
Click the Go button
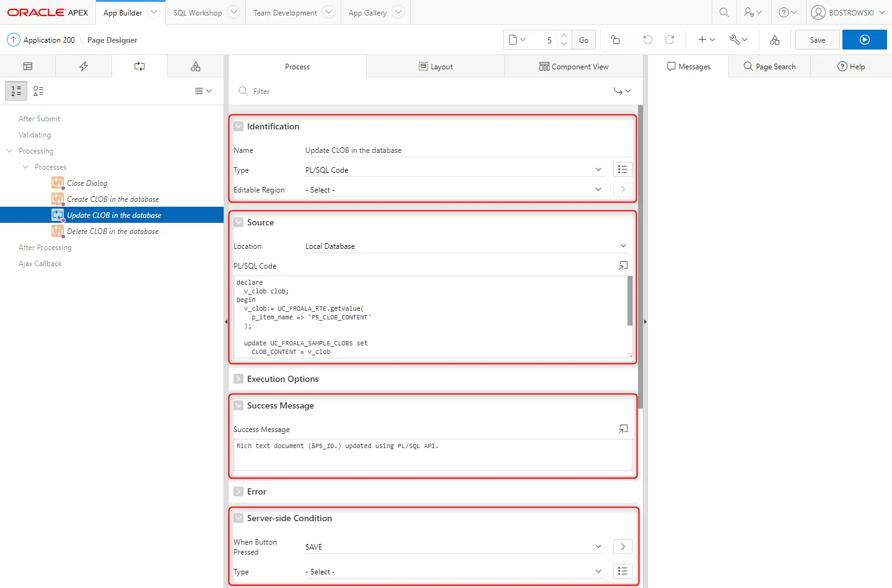584,40
